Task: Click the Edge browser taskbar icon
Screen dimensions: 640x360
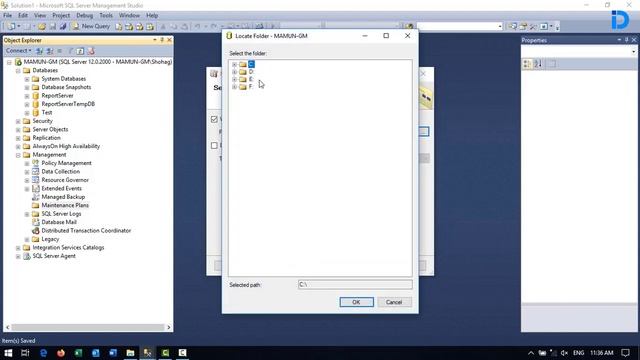Action: [43, 353]
